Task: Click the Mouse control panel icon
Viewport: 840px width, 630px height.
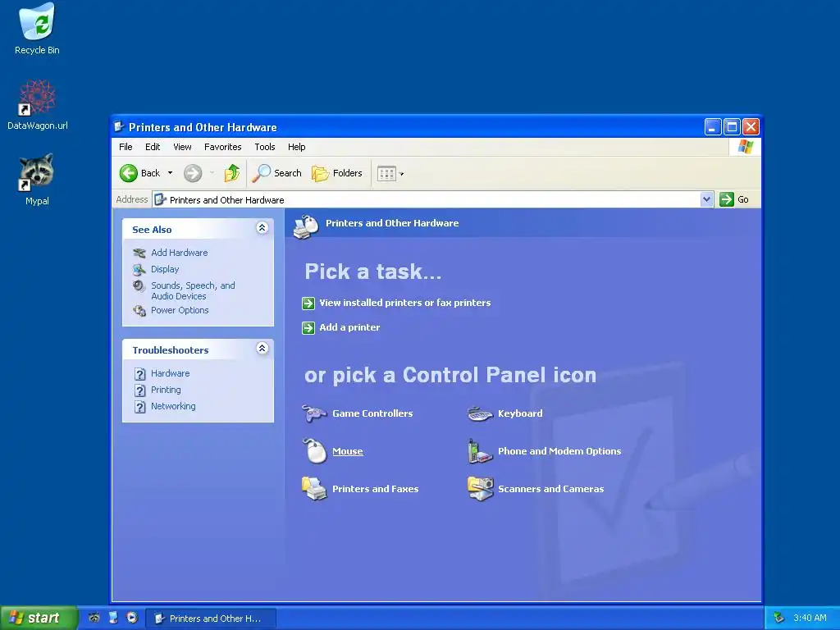Action: (314, 451)
